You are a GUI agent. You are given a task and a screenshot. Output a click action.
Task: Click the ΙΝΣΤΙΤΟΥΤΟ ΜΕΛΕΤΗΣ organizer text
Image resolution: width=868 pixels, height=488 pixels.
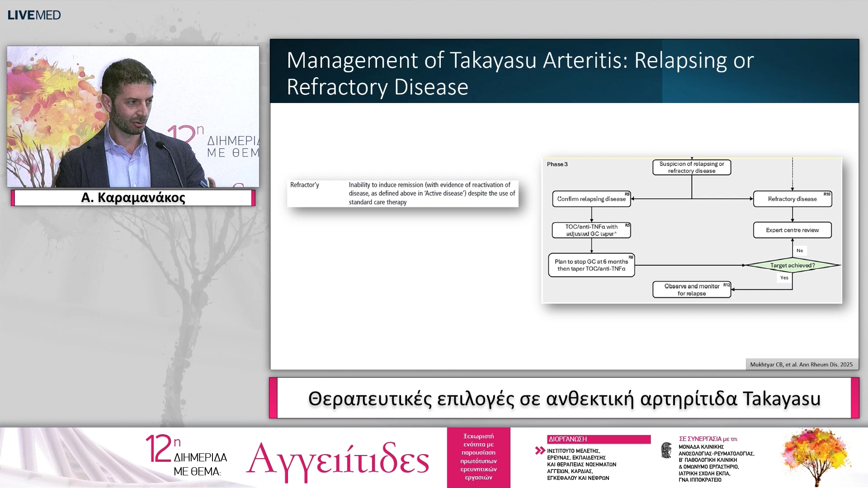pyautogui.click(x=581, y=464)
